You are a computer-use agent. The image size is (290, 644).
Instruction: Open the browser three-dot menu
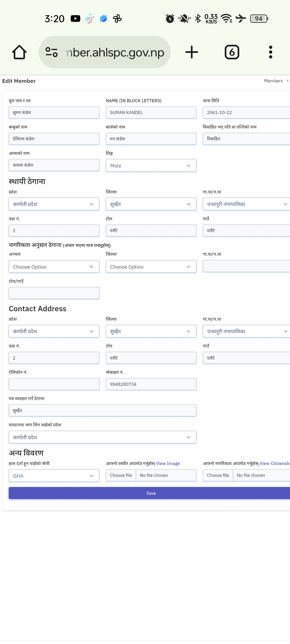pos(271,52)
